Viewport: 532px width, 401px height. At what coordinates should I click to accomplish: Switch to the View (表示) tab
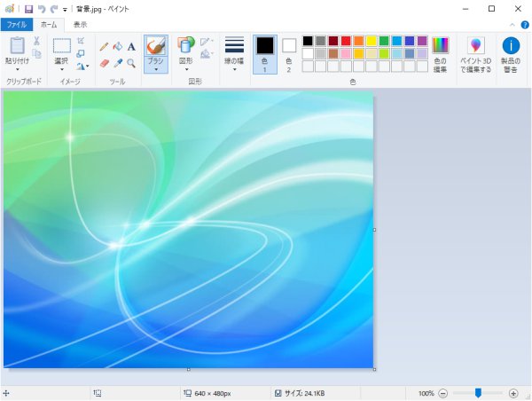point(81,25)
